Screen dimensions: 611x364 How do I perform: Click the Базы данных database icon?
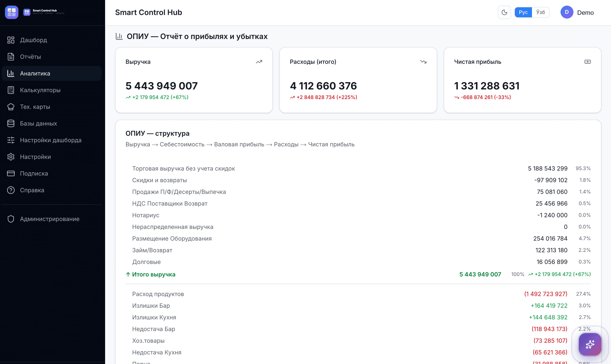[x=11, y=123]
